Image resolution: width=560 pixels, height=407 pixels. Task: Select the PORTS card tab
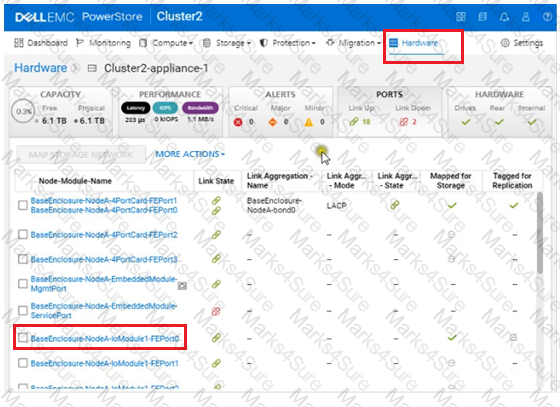390,111
